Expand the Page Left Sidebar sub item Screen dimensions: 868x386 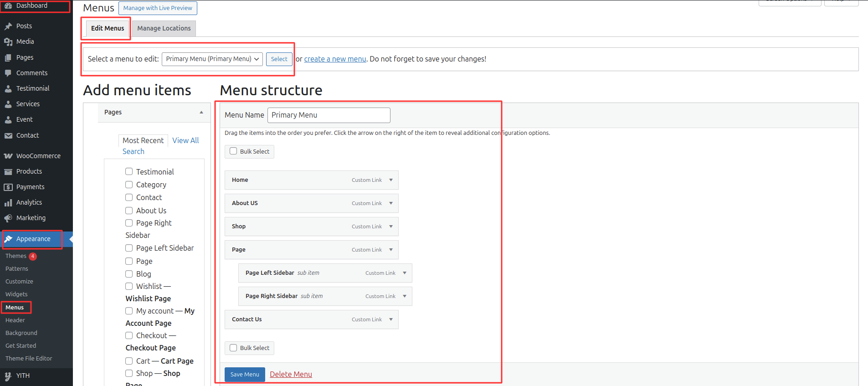405,273
